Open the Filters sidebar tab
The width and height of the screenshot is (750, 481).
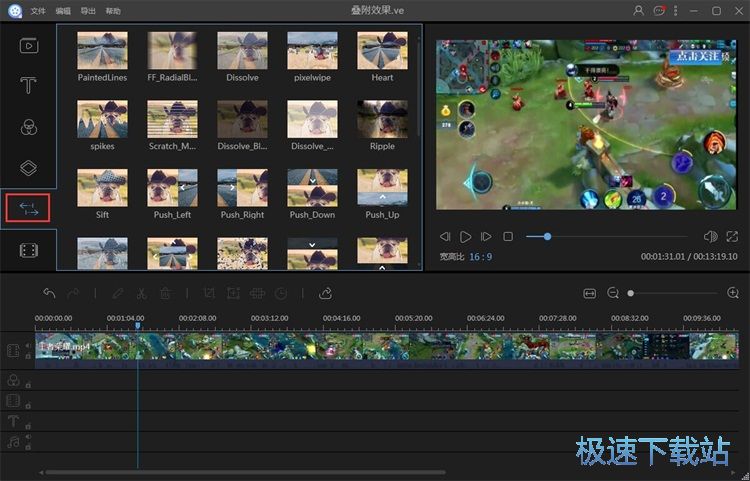coord(29,127)
